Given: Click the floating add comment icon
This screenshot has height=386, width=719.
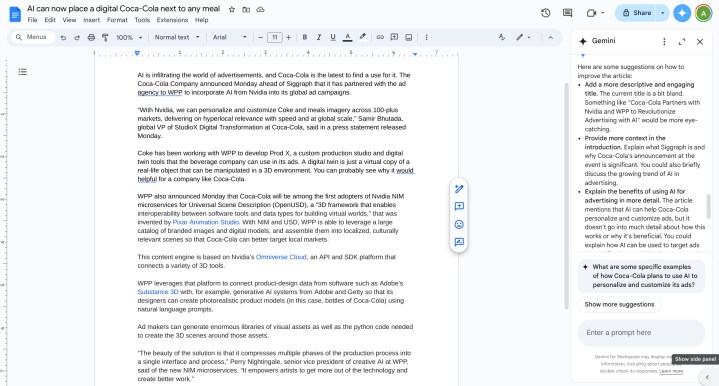Looking at the screenshot, I should (459, 206).
